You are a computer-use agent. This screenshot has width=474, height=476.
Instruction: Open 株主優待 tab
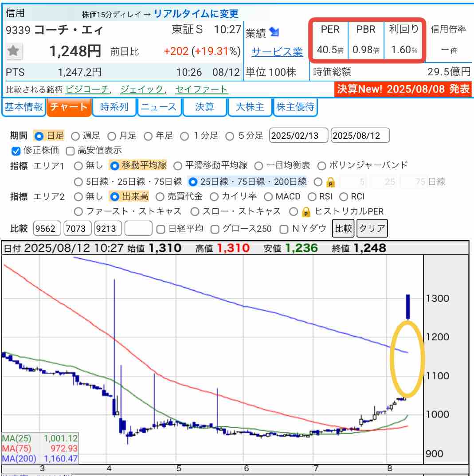click(295, 107)
